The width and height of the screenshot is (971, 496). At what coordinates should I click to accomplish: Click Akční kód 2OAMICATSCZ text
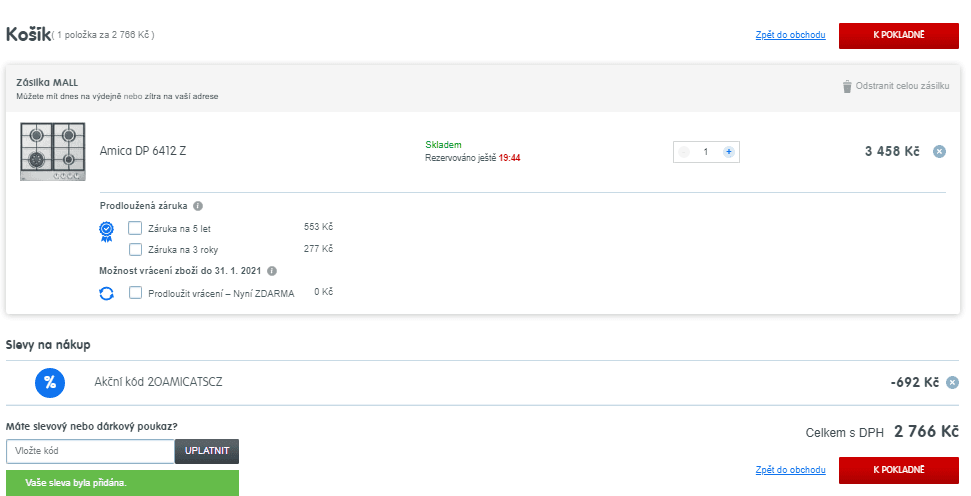point(158,382)
